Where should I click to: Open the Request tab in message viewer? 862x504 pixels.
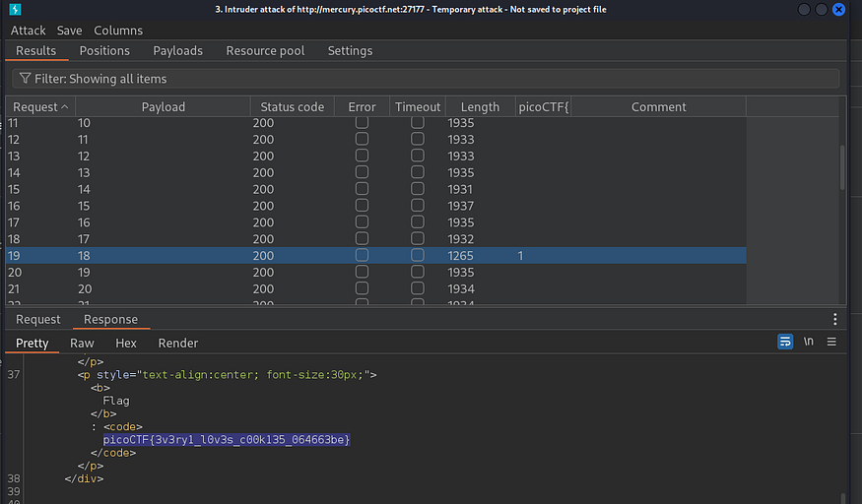click(37, 319)
